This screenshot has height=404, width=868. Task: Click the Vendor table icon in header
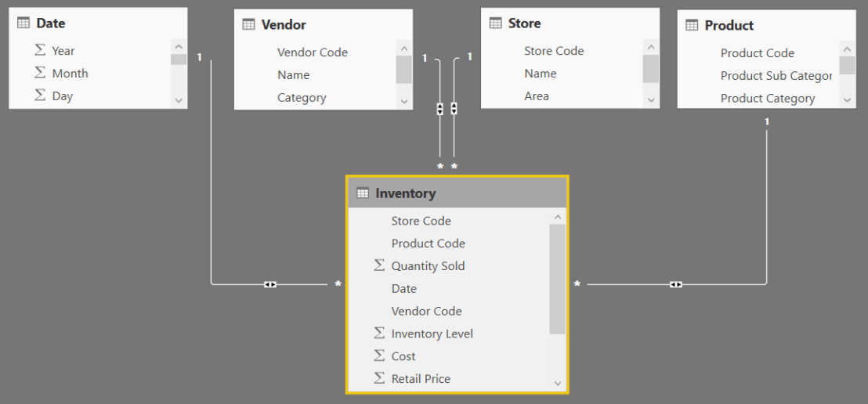click(248, 25)
